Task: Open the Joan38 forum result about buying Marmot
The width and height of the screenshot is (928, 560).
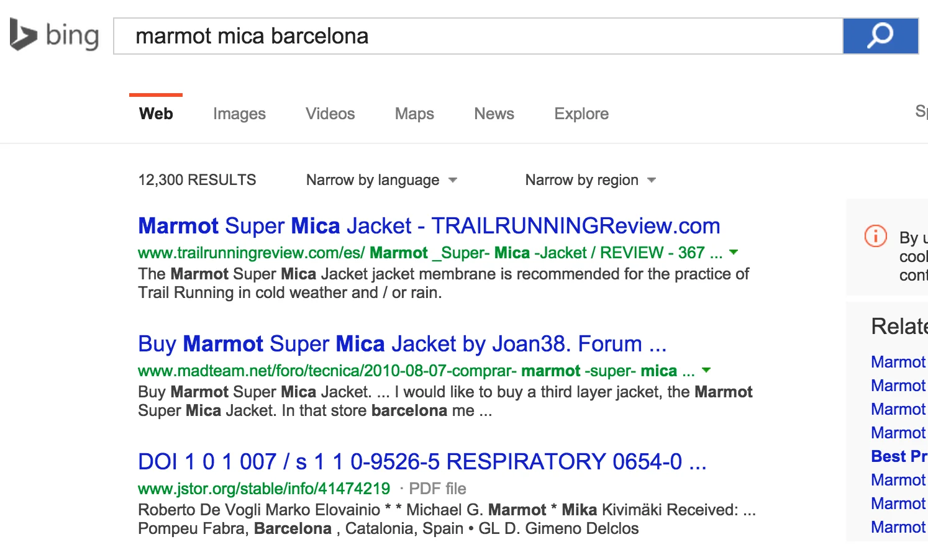Action: [402, 343]
